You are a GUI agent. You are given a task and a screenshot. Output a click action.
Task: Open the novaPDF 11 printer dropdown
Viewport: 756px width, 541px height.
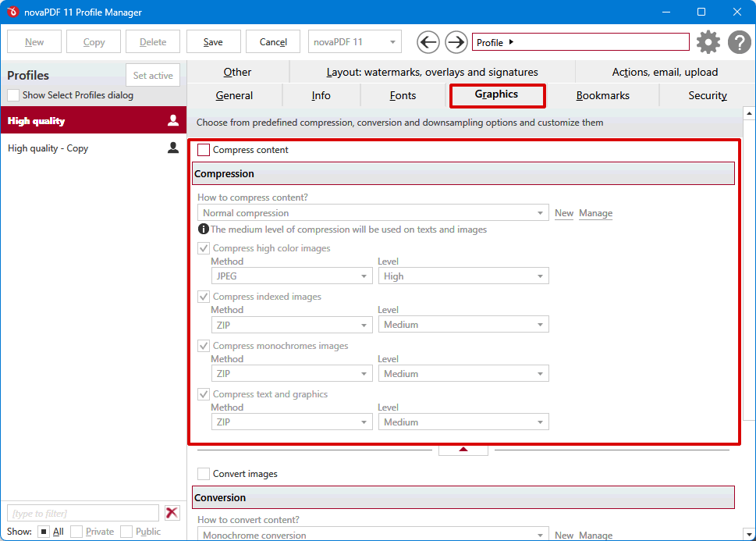click(354, 42)
